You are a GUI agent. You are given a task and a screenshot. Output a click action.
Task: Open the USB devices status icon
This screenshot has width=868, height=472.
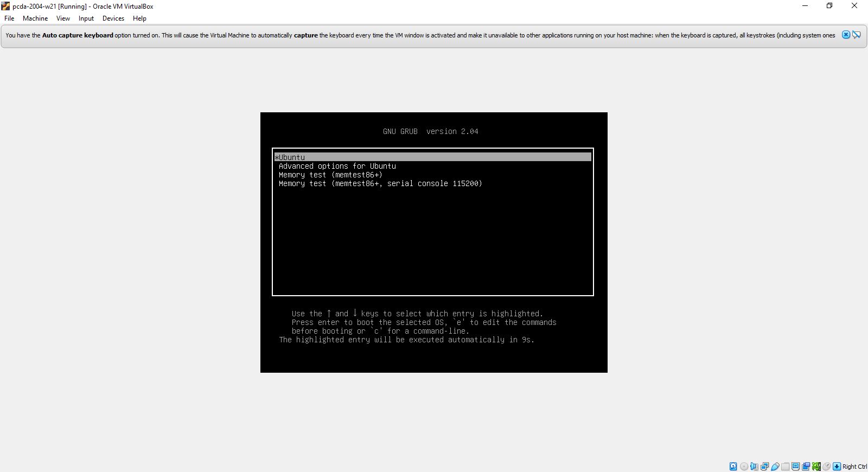click(775, 467)
